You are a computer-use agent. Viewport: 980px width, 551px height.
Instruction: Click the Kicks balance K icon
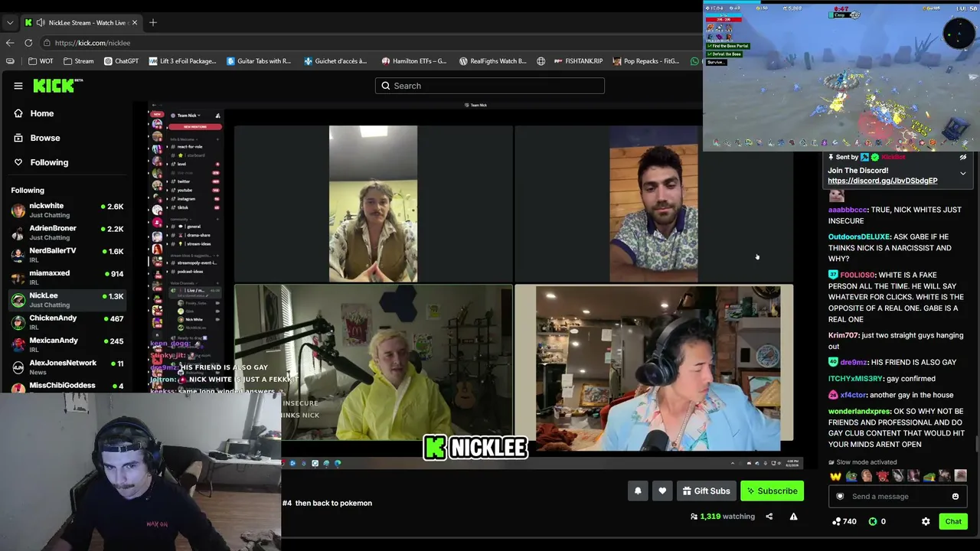tap(873, 522)
